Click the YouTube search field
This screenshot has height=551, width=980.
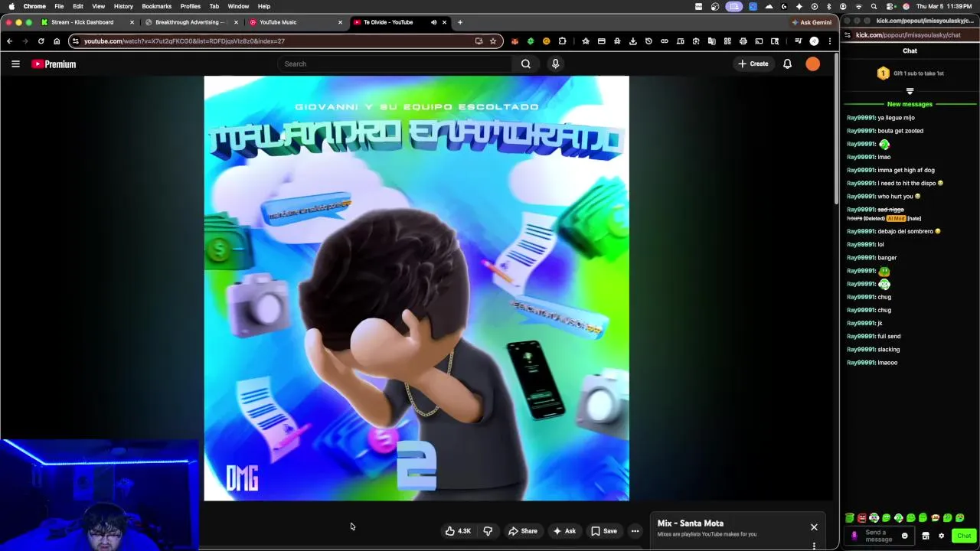pyautogui.click(x=397, y=64)
